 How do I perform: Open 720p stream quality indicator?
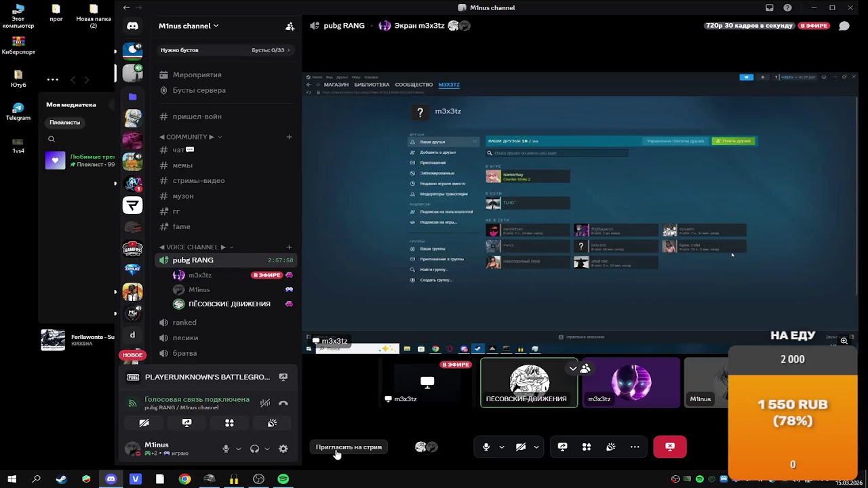tap(749, 26)
